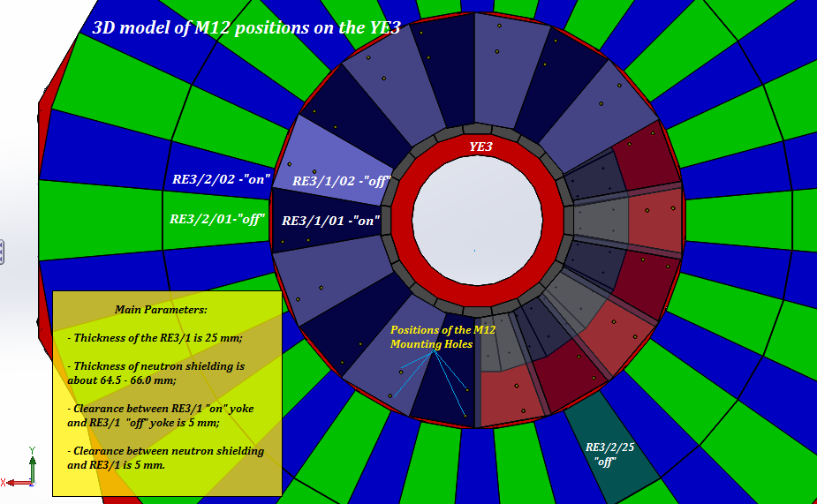
Task: Click "Positions of the M12 Mounting Holes" note
Action: coord(443,336)
